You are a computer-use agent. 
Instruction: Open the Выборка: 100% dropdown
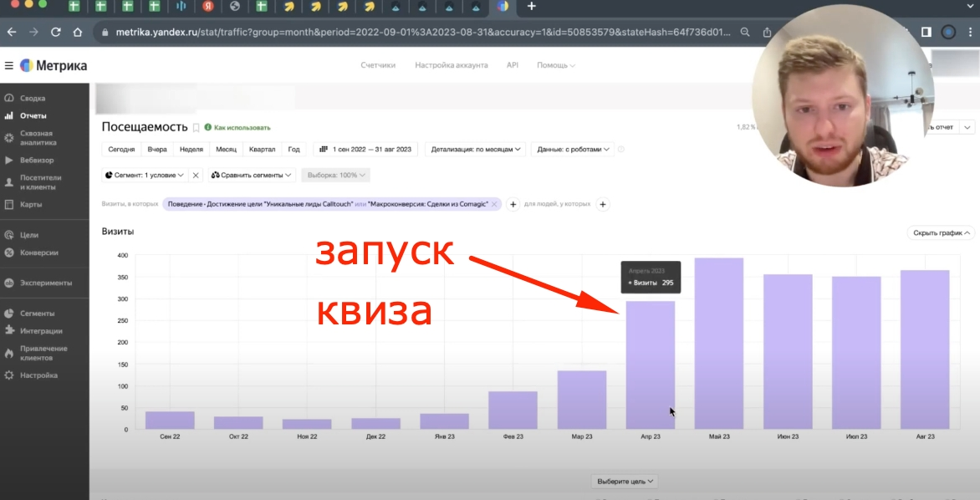335,175
